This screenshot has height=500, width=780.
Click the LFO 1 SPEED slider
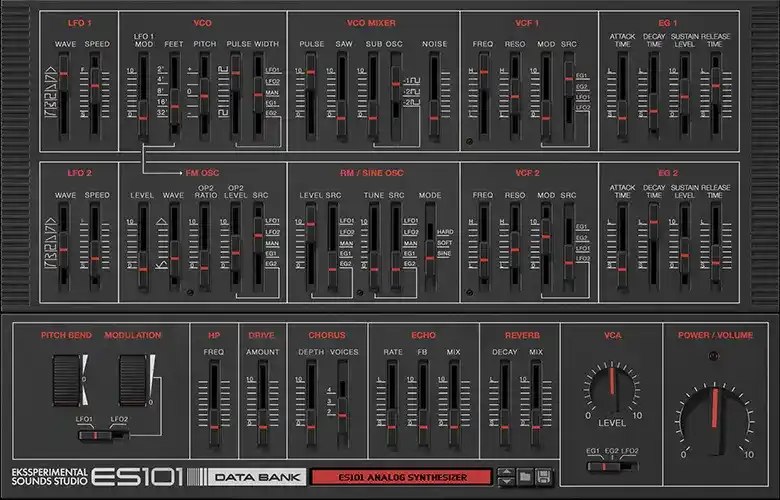pos(95,96)
